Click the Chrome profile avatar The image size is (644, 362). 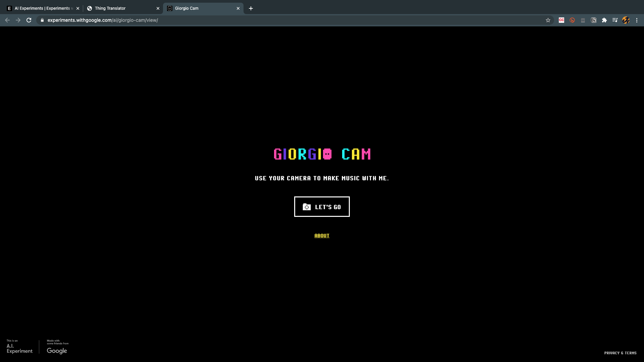point(626,20)
